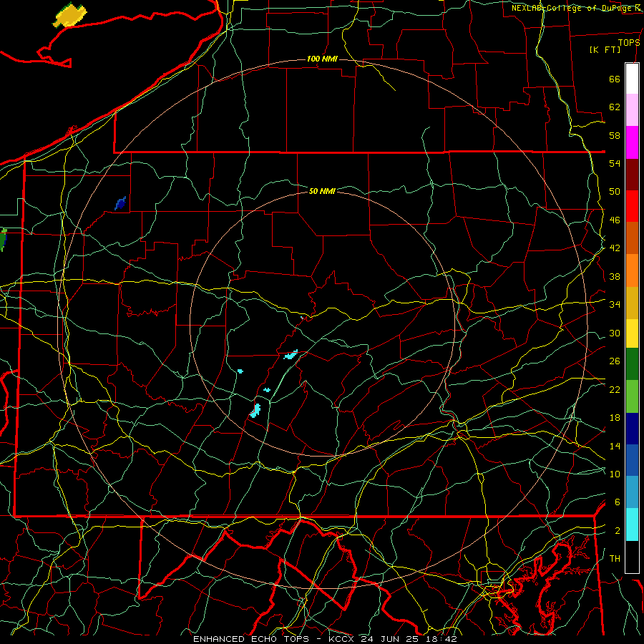
Task: Click the "50" legend value
Action: 615,192
